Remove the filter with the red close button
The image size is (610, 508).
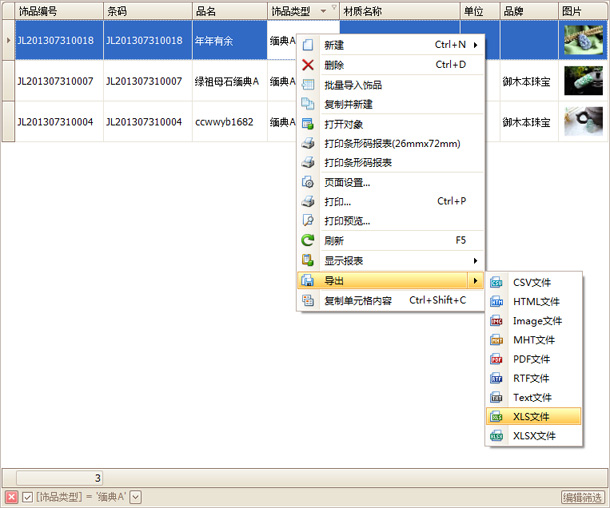click(11, 497)
